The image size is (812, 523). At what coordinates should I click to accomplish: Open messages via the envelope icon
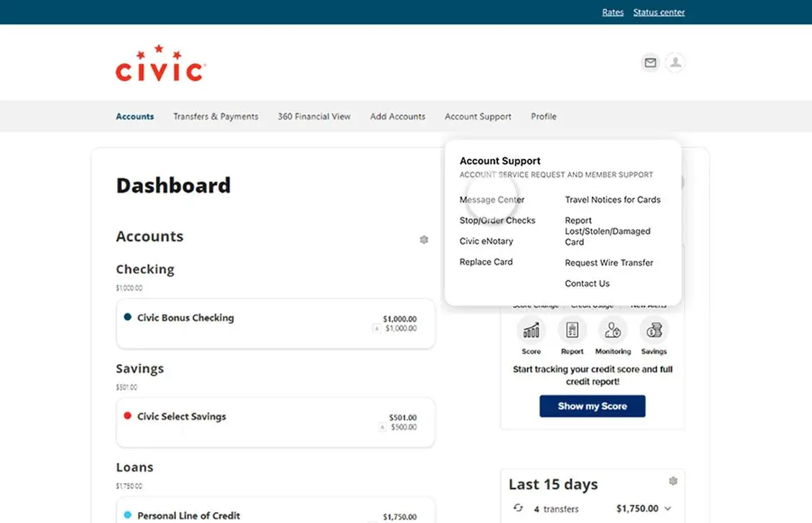pyautogui.click(x=650, y=63)
